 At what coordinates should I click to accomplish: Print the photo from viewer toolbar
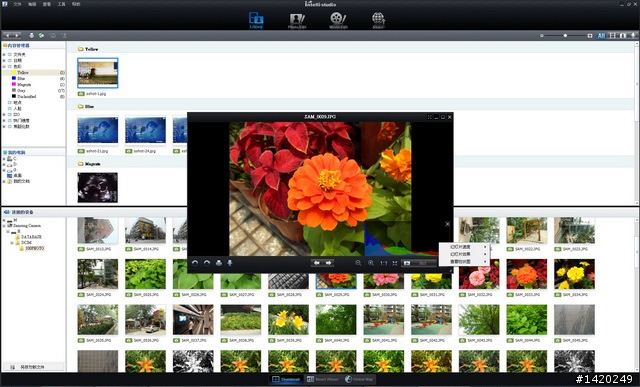[219, 263]
